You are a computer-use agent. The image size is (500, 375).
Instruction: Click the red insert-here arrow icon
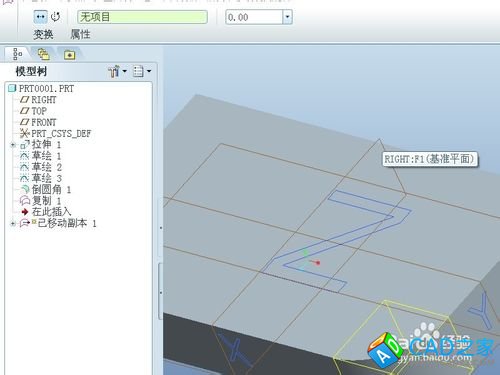[25, 212]
